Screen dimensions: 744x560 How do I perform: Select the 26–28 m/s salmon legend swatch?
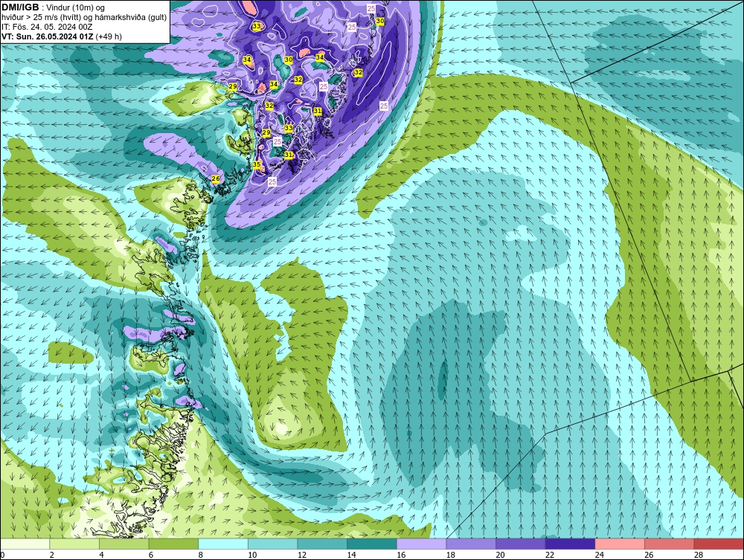(x=670, y=544)
